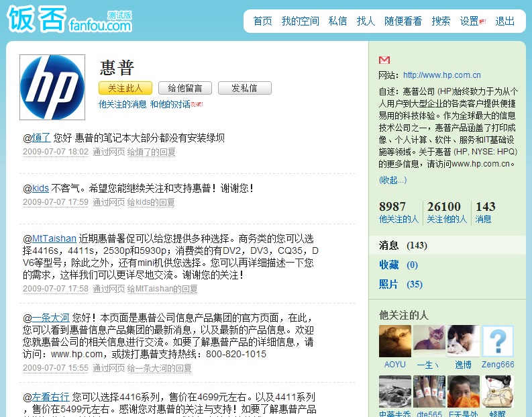Open the 2009-07-07 15:55 timestamp
Viewport: 532px width, 417px height.
coord(56,368)
